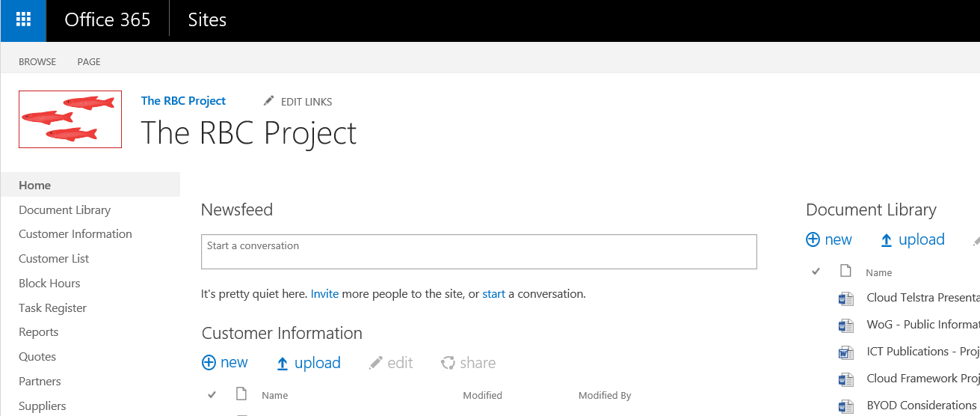Screen dimensions: 980x416
Task: Switch to the BROWSE ribbon tab
Action: point(37,62)
